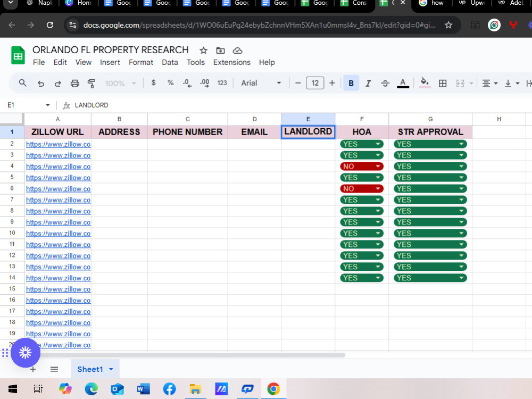Reload the page in Chrome

pos(50,25)
